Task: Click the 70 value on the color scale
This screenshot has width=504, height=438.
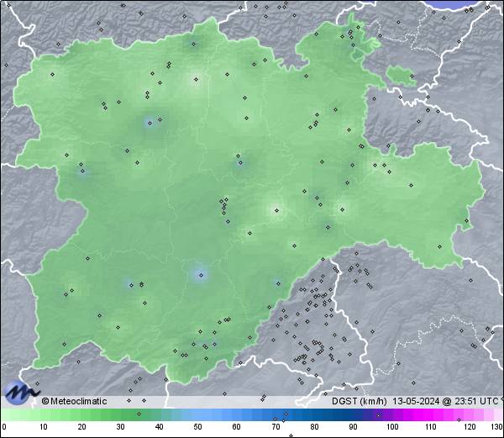Action: click(276, 427)
